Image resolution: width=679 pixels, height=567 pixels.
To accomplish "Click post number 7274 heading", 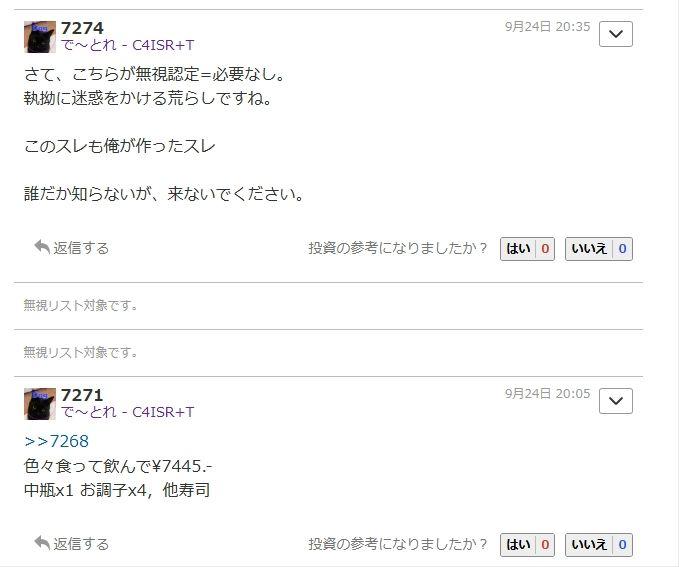I will pyautogui.click(x=82, y=28).
